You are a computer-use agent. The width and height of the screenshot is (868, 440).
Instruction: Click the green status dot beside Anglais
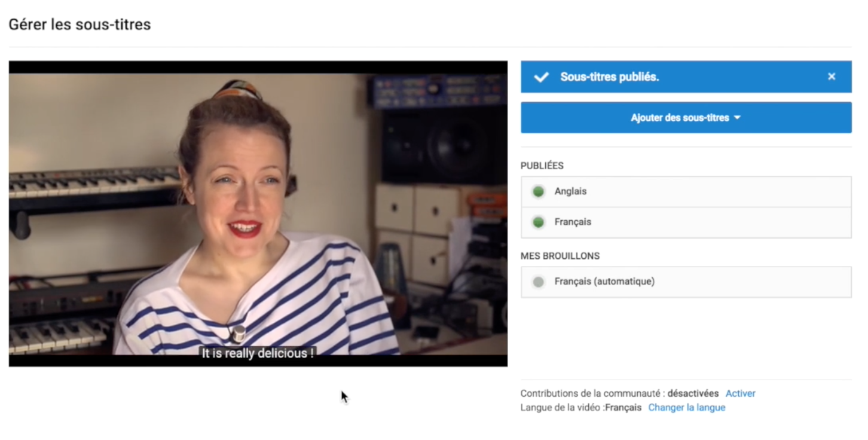point(538,192)
